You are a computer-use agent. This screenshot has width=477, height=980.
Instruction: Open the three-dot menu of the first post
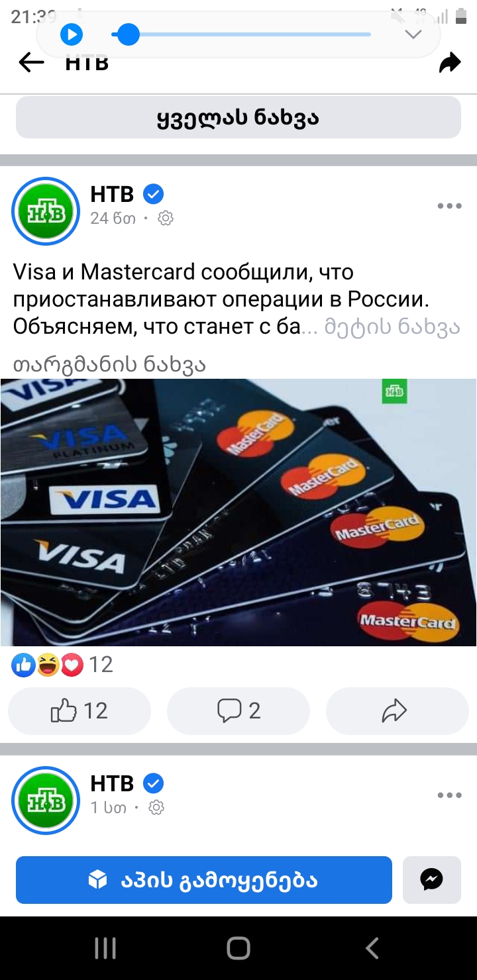pyautogui.click(x=450, y=206)
